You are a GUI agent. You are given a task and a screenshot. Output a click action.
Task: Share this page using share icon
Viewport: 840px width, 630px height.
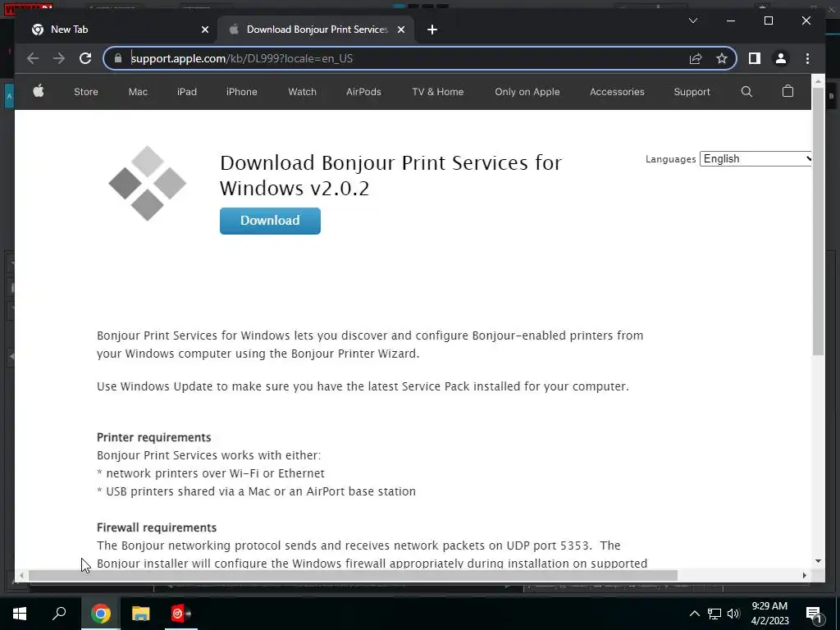(696, 58)
